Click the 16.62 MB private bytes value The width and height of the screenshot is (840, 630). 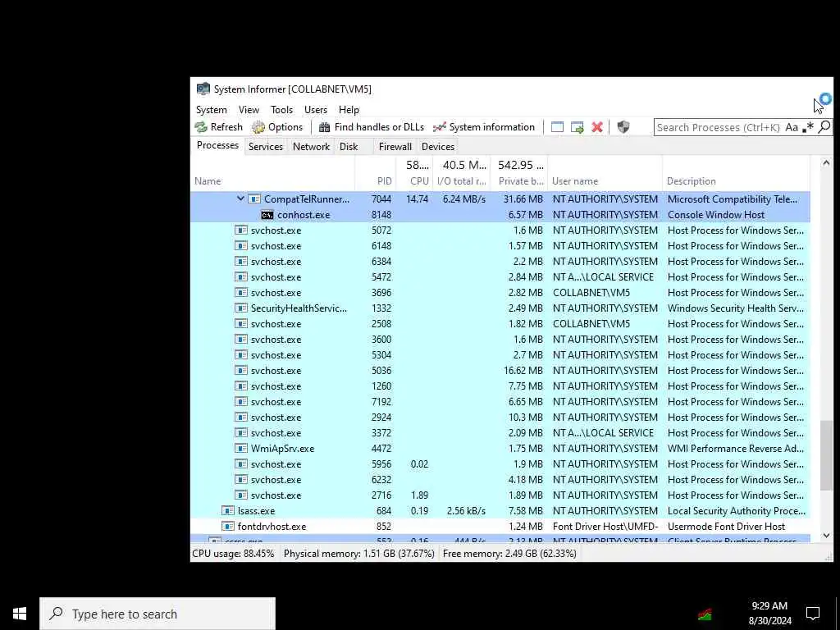click(523, 371)
